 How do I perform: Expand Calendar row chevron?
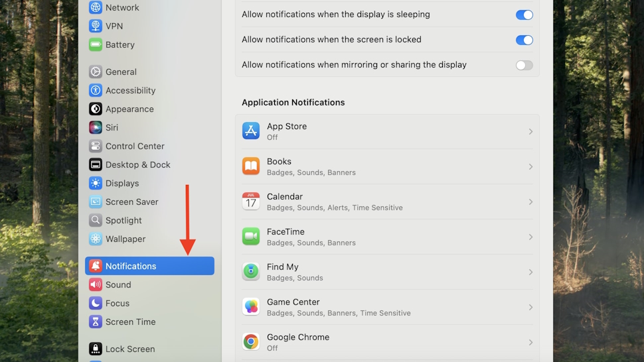tap(530, 202)
